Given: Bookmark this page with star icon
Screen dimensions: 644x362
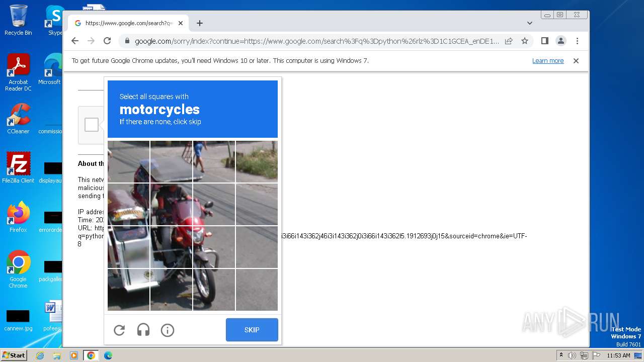Looking at the screenshot, I should click(x=525, y=41).
